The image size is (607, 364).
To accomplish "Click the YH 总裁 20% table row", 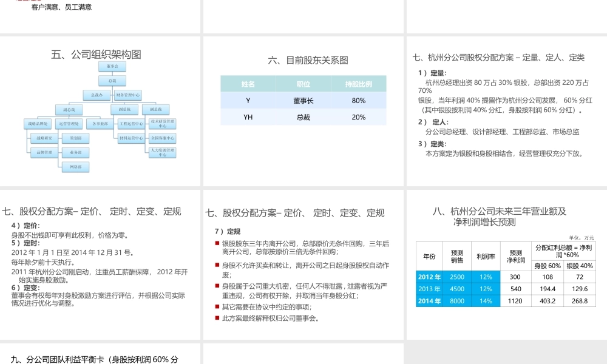I will (303, 118).
